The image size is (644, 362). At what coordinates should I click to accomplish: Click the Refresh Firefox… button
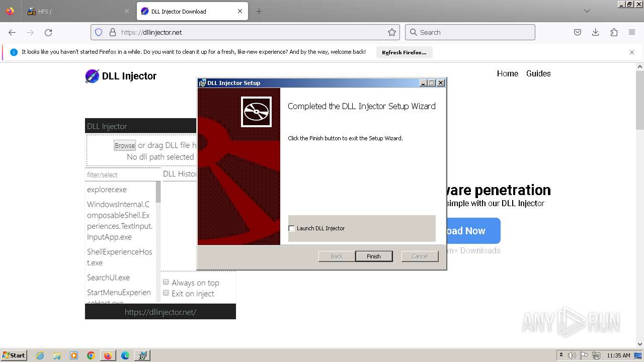(404, 52)
